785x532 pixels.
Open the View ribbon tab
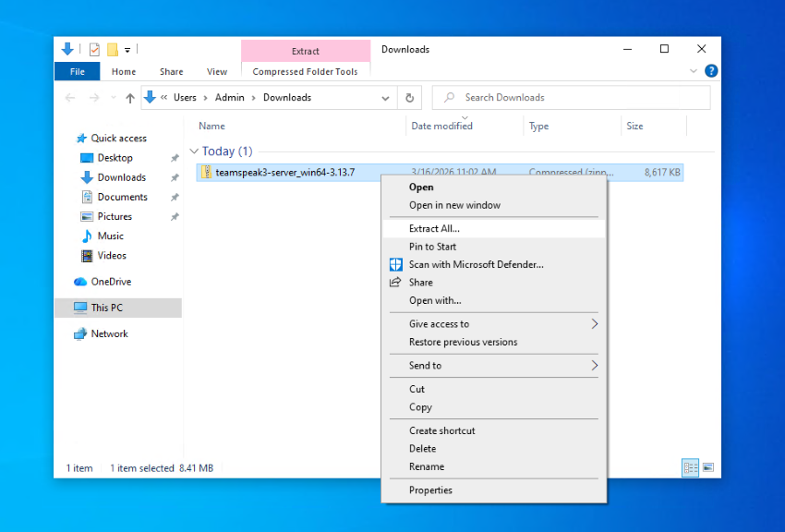pos(217,72)
